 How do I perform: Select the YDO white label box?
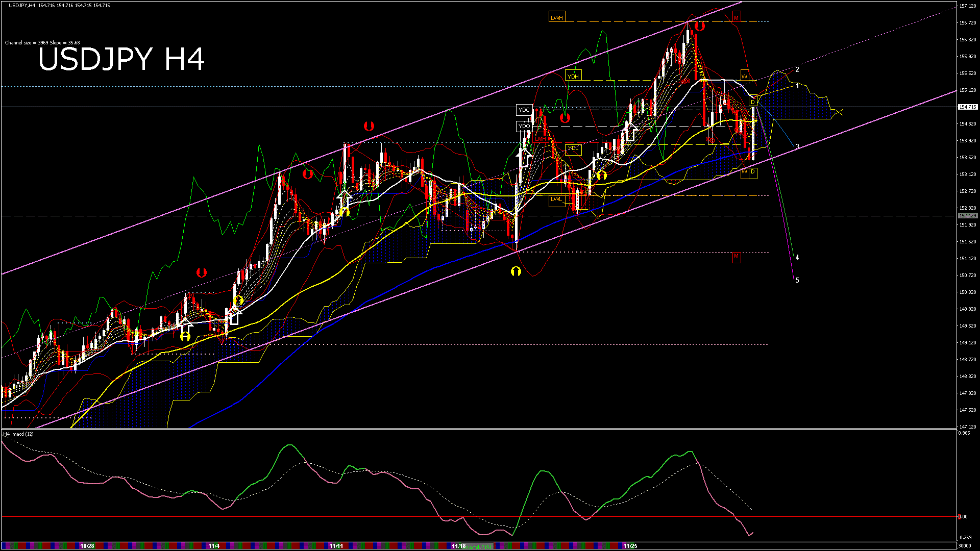click(x=524, y=126)
